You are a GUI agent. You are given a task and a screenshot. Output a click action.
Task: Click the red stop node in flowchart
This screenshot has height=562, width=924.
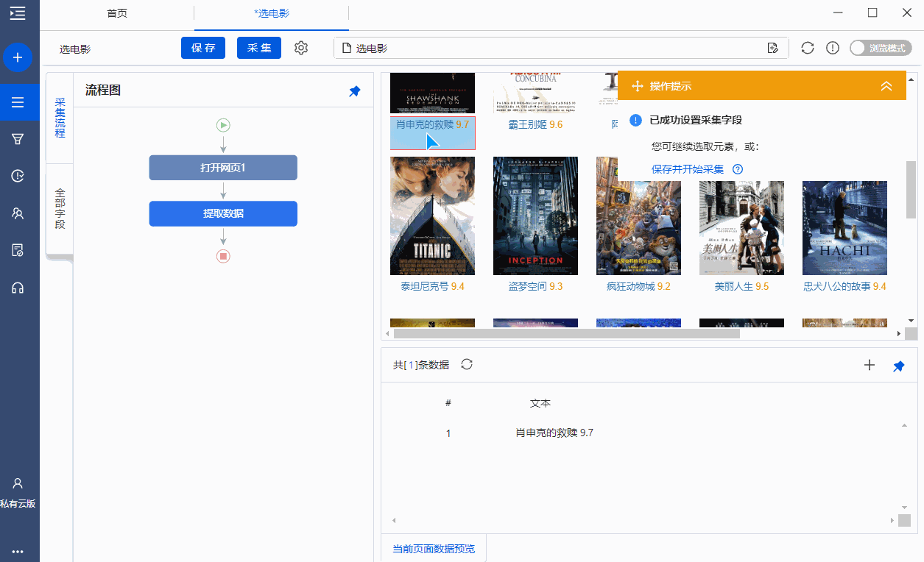point(223,256)
